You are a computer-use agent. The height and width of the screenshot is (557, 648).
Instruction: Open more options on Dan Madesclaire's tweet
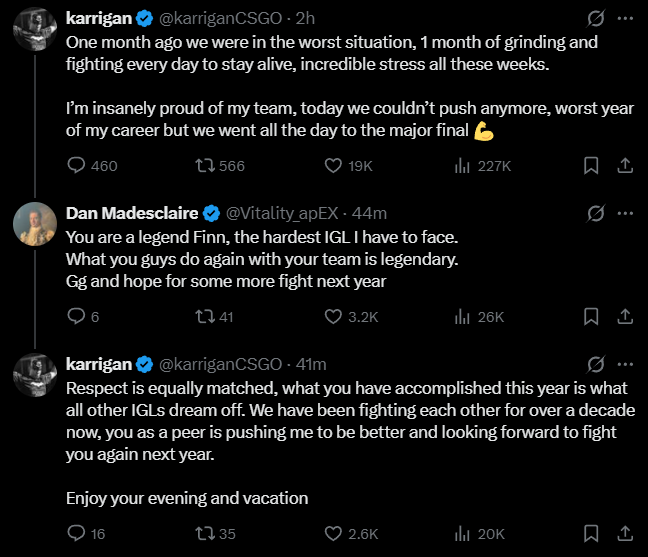(x=625, y=213)
